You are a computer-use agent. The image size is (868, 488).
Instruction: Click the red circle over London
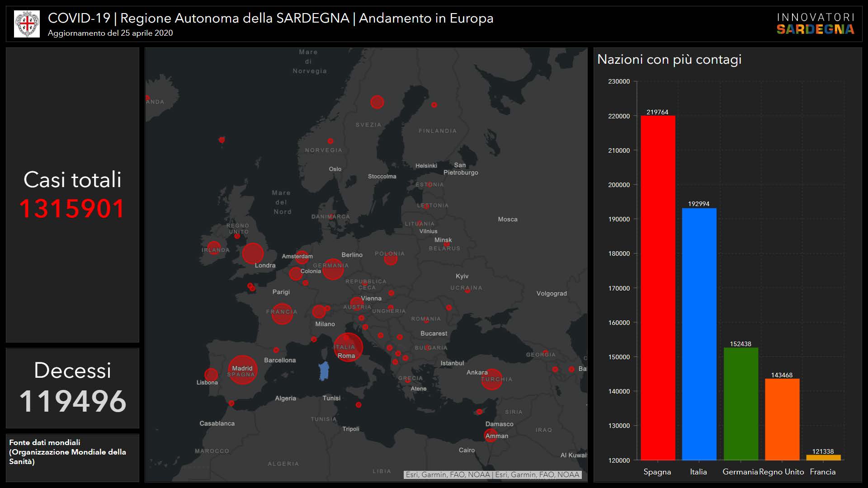coord(253,253)
